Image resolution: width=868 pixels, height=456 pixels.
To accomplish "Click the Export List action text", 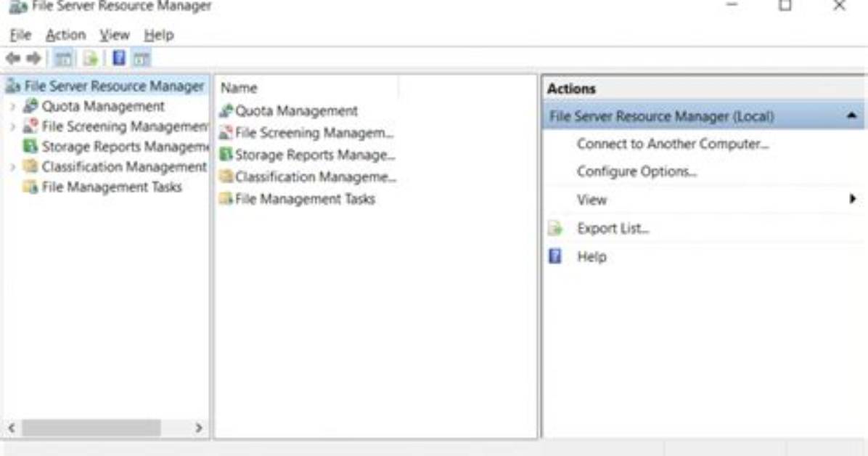I will 613,228.
